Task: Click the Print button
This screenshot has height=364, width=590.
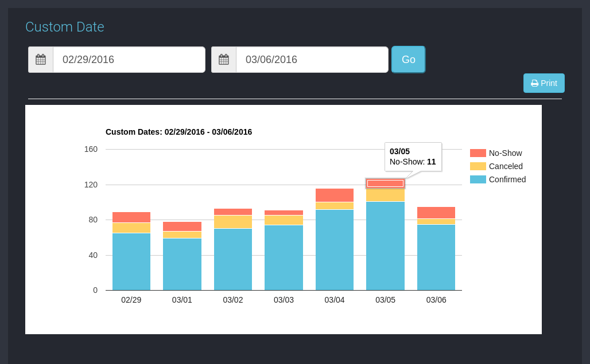Action: click(544, 83)
